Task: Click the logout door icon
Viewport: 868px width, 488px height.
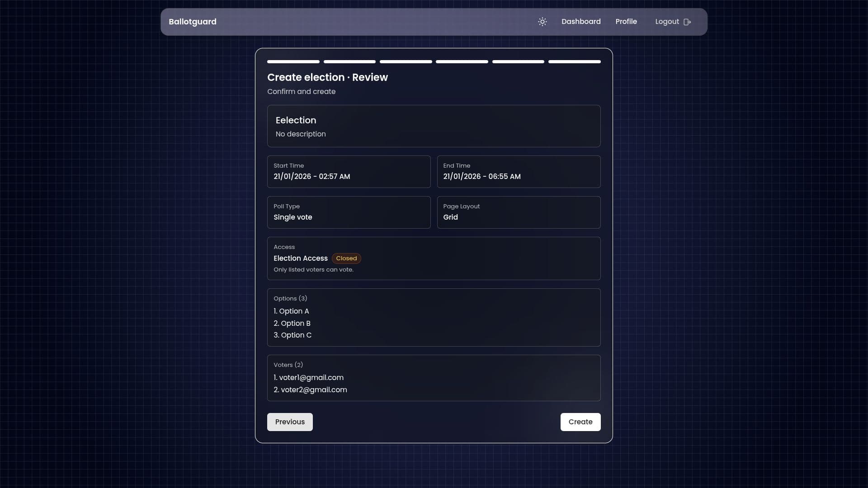Action: [x=687, y=22]
